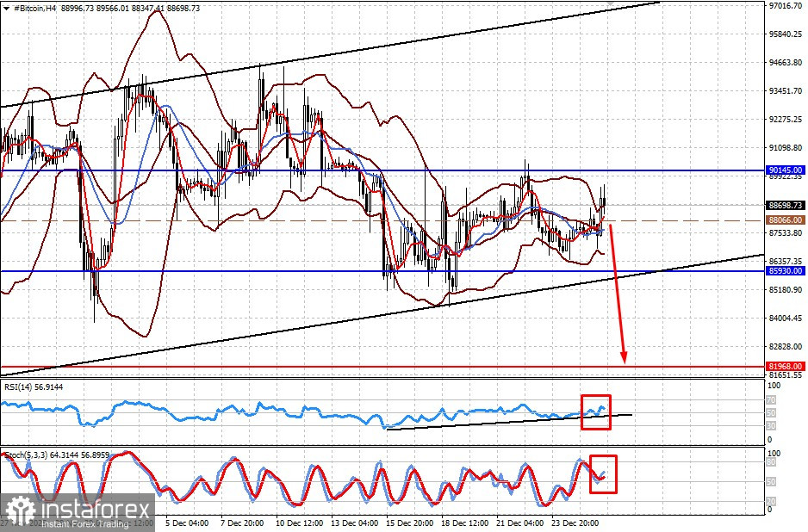Select the #Bitcoin,H4 symbol title
This screenshot has height=532, width=808.
pyautogui.click(x=35, y=9)
